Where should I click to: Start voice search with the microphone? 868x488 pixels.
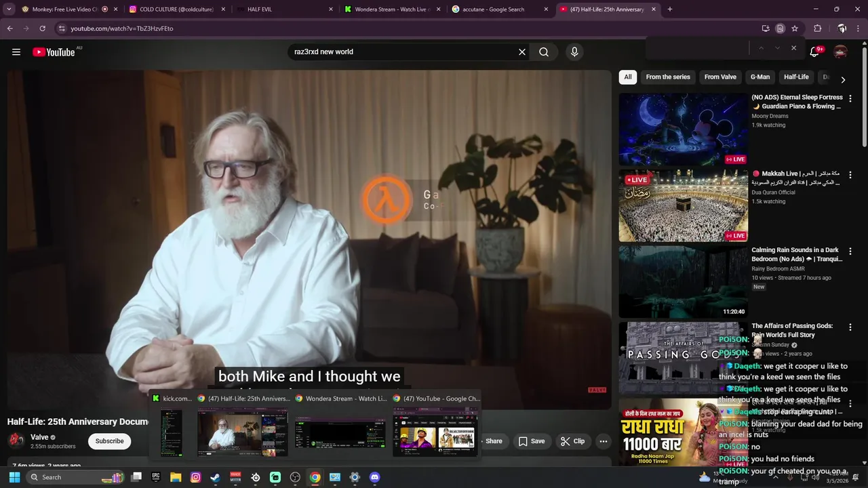(574, 52)
